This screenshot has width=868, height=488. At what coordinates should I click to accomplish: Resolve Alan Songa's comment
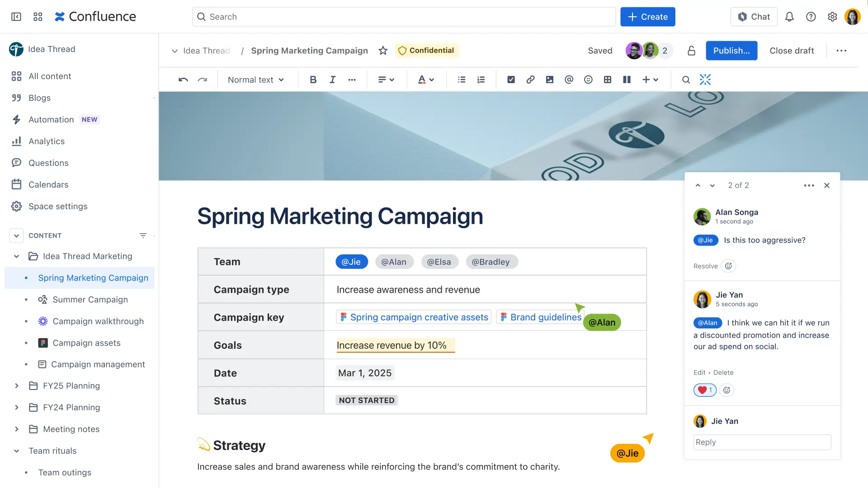705,266
